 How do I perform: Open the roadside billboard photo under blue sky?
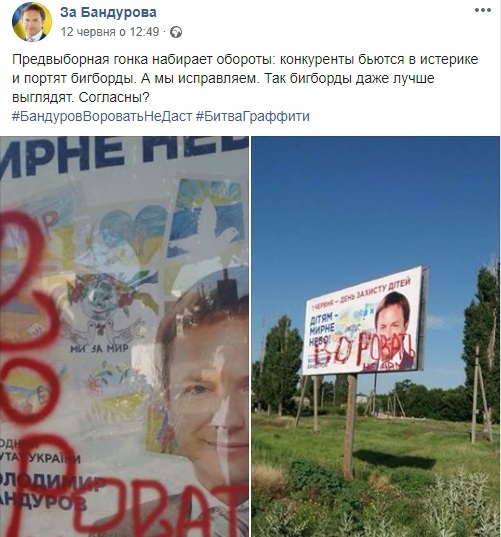[x=376, y=337]
